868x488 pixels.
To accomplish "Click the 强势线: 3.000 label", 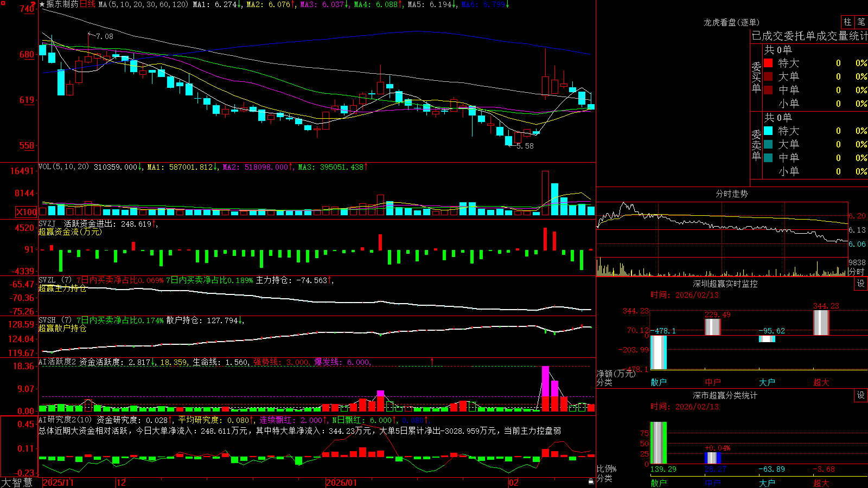I will tap(282, 362).
